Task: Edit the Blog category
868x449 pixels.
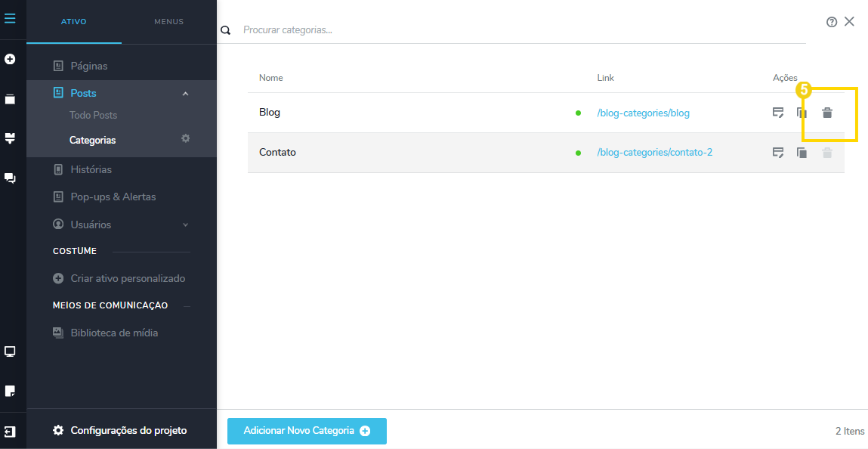Action: point(778,113)
